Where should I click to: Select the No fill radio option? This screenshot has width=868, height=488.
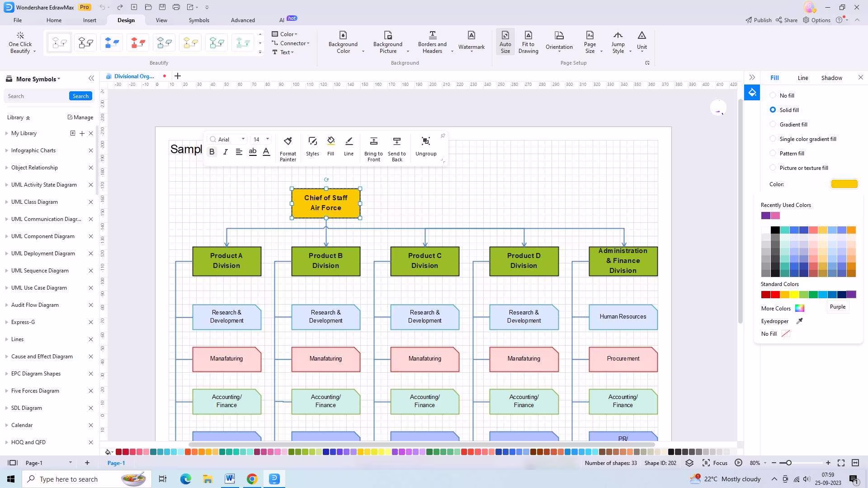pos(773,95)
